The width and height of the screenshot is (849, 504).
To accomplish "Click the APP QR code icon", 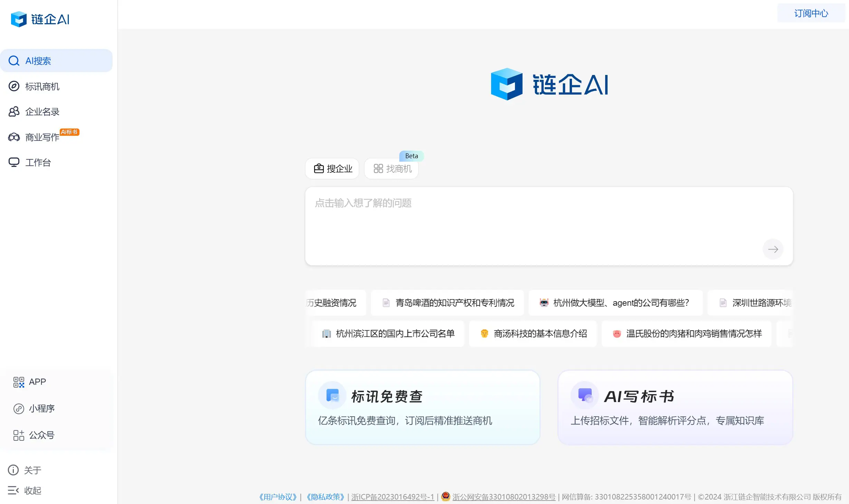I will tap(19, 382).
